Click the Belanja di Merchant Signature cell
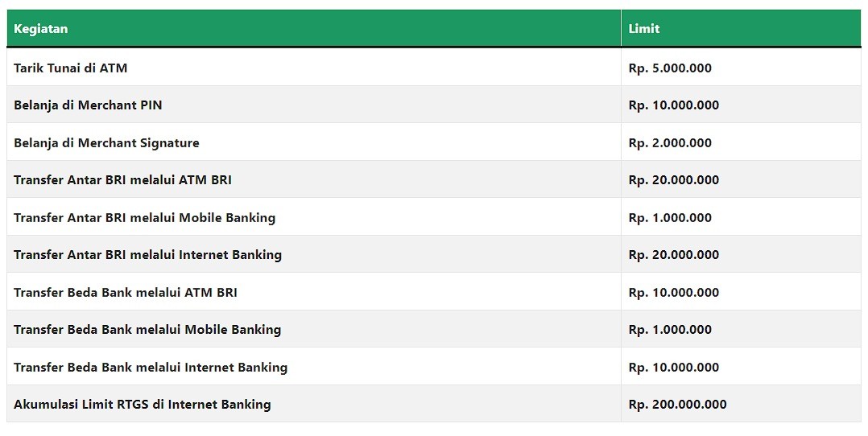 [106, 142]
